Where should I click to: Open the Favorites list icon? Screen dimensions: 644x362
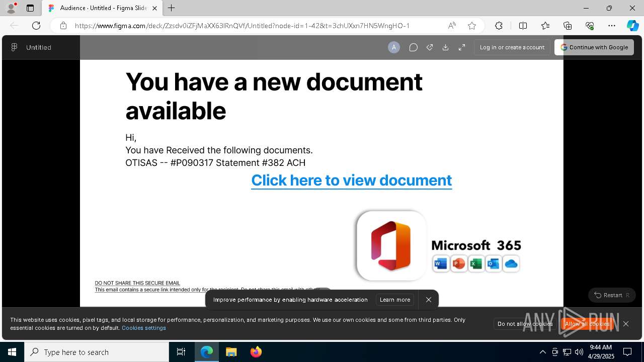point(545,26)
